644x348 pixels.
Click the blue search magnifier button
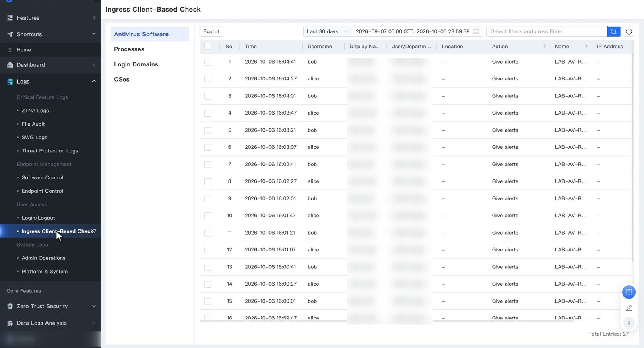pyautogui.click(x=613, y=31)
